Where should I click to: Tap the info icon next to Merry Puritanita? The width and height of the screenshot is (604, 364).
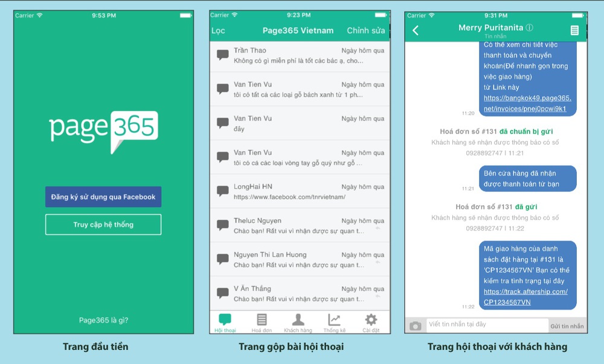click(530, 28)
